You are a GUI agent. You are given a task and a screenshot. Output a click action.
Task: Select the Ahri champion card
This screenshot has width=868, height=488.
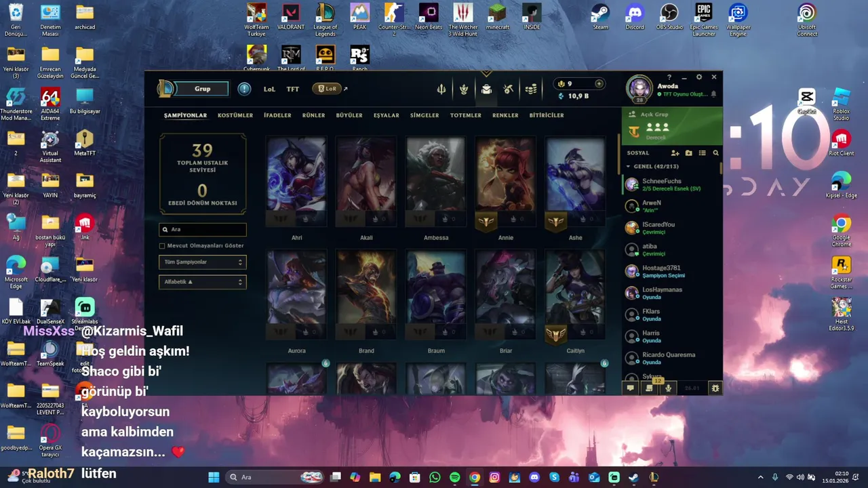(x=296, y=183)
